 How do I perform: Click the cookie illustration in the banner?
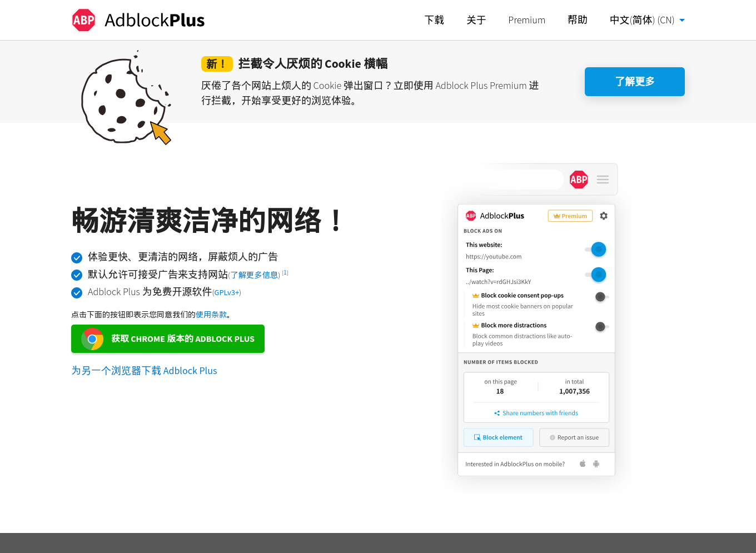[x=127, y=97]
